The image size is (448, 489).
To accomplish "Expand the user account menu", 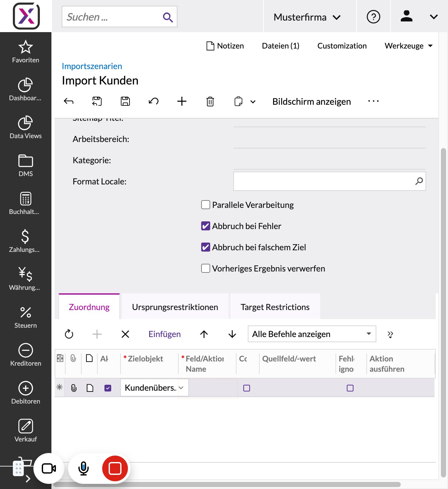I will click(434, 17).
